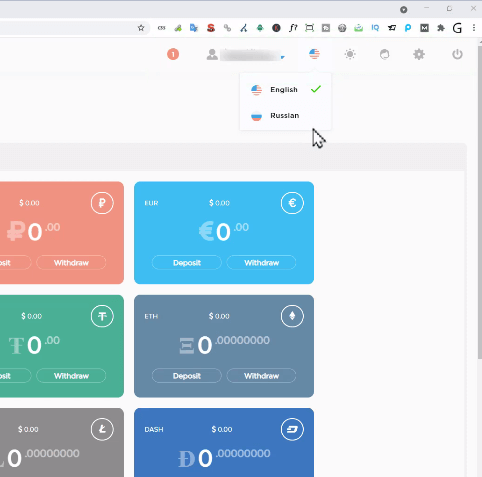Log out using the power icon
The width and height of the screenshot is (482, 477).
tap(457, 54)
